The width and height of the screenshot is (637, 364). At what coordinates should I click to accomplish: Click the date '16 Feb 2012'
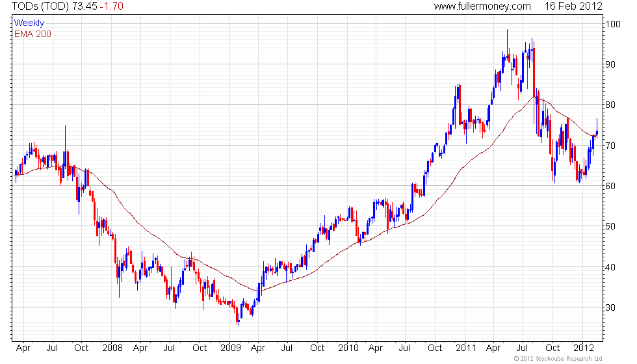[x=573, y=6]
